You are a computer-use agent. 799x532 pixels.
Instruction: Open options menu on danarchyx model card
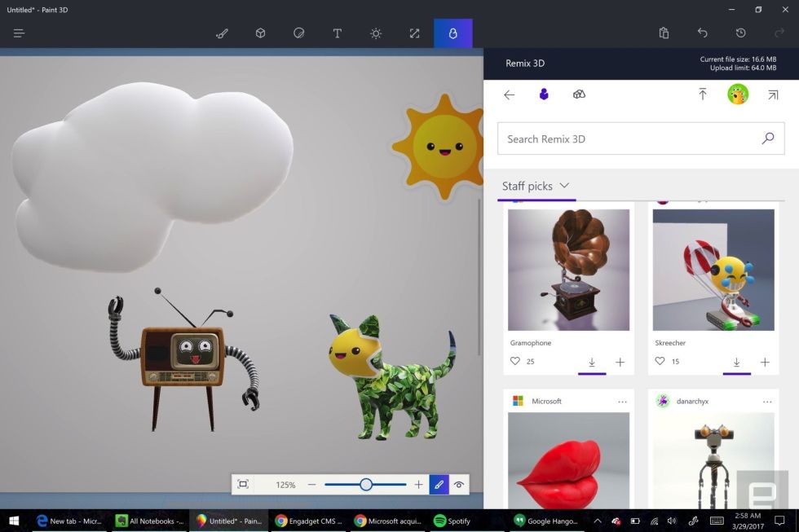click(767, 402)
